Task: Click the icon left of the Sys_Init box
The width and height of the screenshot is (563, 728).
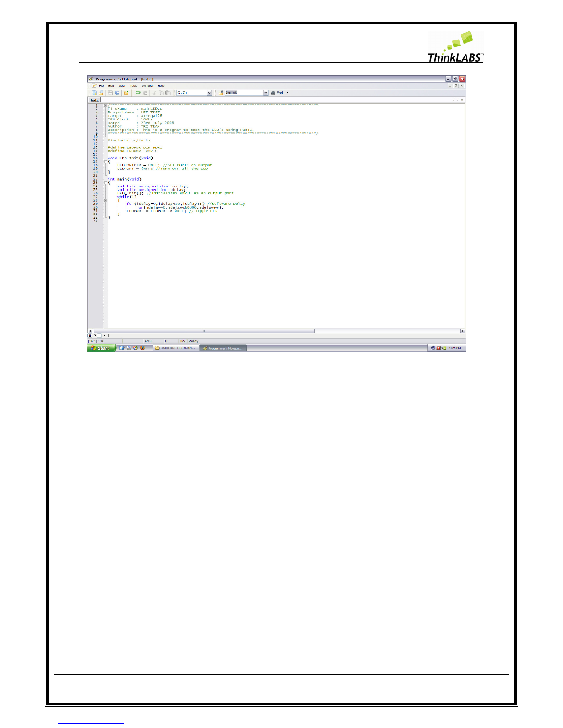Action: click(x=221, y=93)
